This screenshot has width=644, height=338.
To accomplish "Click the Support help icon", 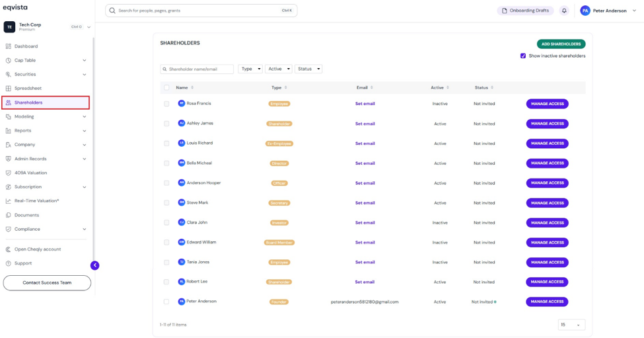I will 8,263.
